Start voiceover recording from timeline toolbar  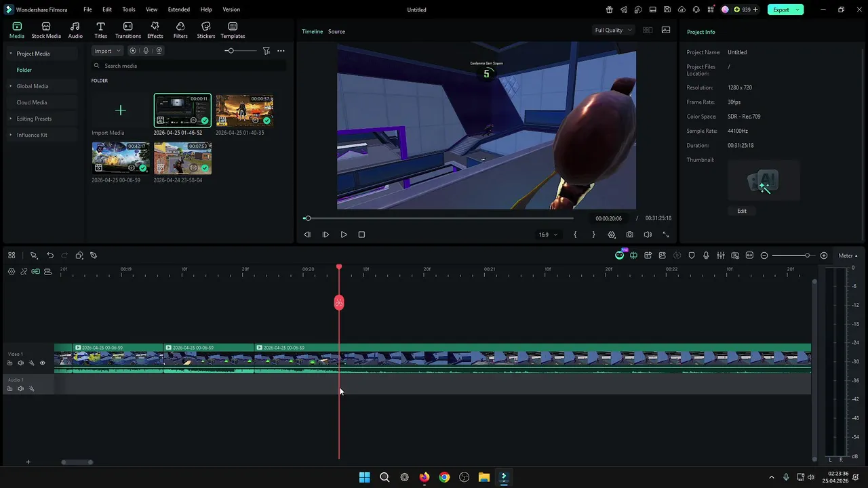(x=706, y=256)
